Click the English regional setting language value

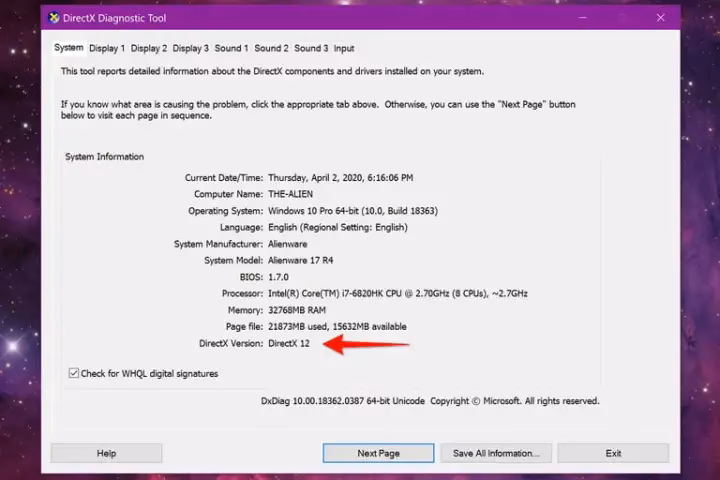338,227
